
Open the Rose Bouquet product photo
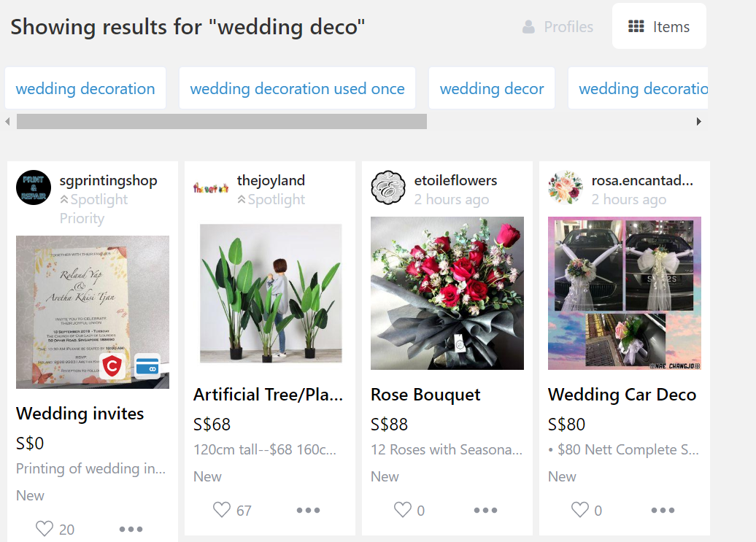coord(447,293)
